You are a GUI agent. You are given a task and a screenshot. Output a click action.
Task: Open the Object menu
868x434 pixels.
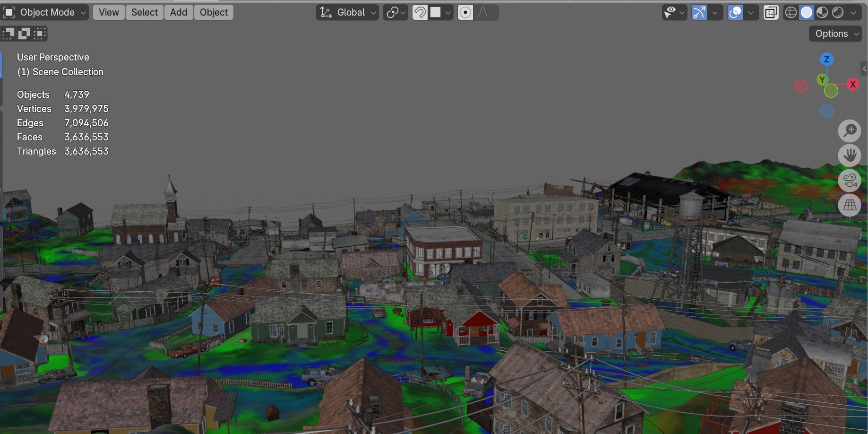point(214,12)
